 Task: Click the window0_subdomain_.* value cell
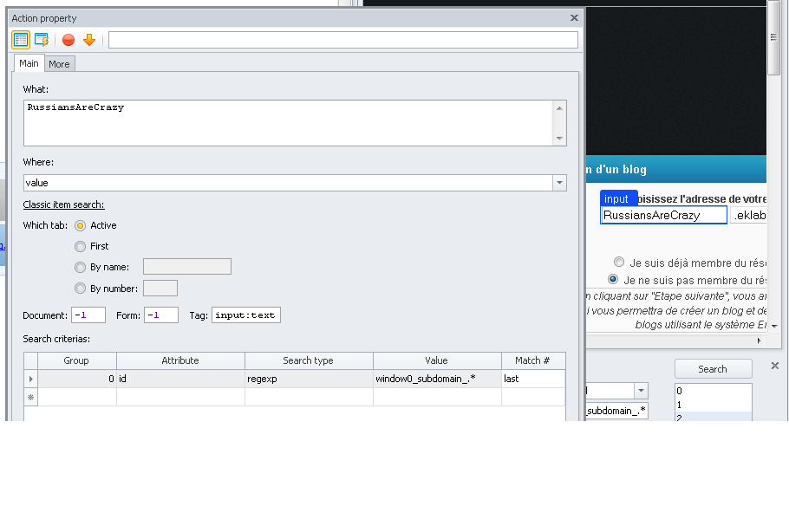[437, 379]
